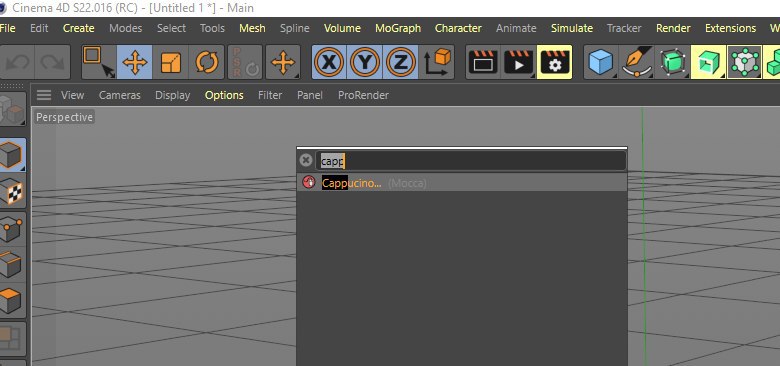
Task: Click the commander search field containing capp
Action: (471, 161)
